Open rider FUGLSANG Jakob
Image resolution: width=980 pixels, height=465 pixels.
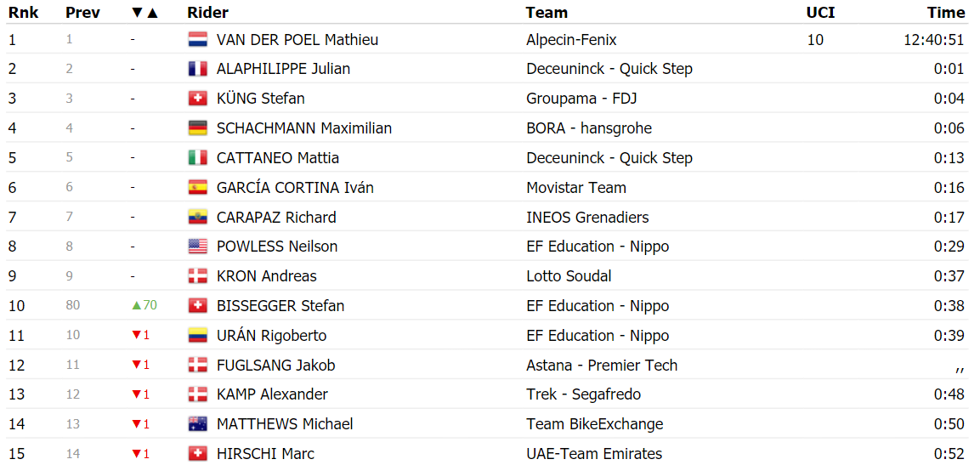click(269, 365)
